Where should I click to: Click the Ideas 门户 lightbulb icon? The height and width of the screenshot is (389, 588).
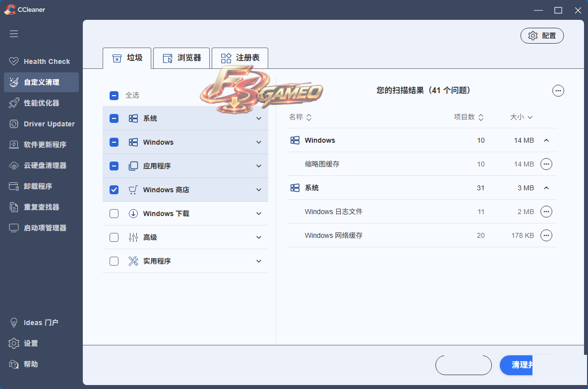[14, 323]
